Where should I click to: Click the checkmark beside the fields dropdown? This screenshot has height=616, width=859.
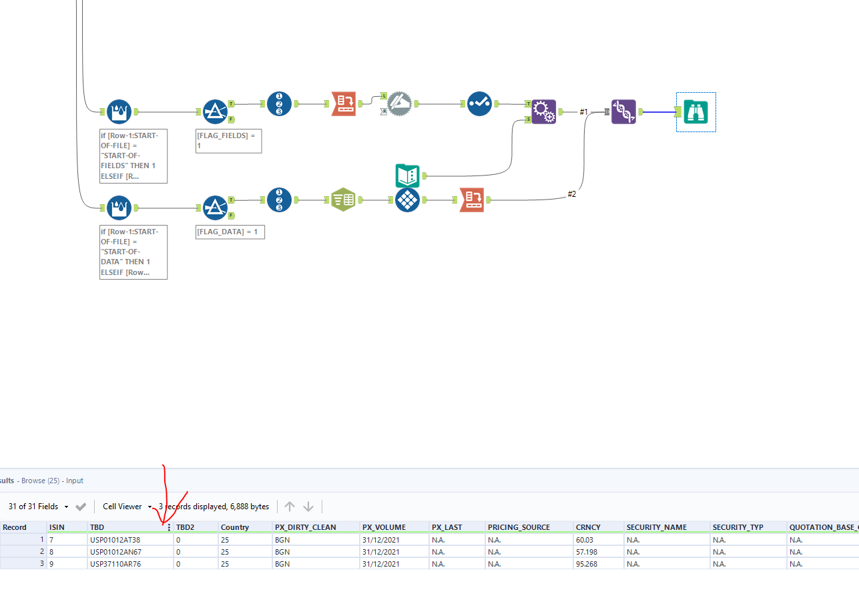(x=81, y=506)
